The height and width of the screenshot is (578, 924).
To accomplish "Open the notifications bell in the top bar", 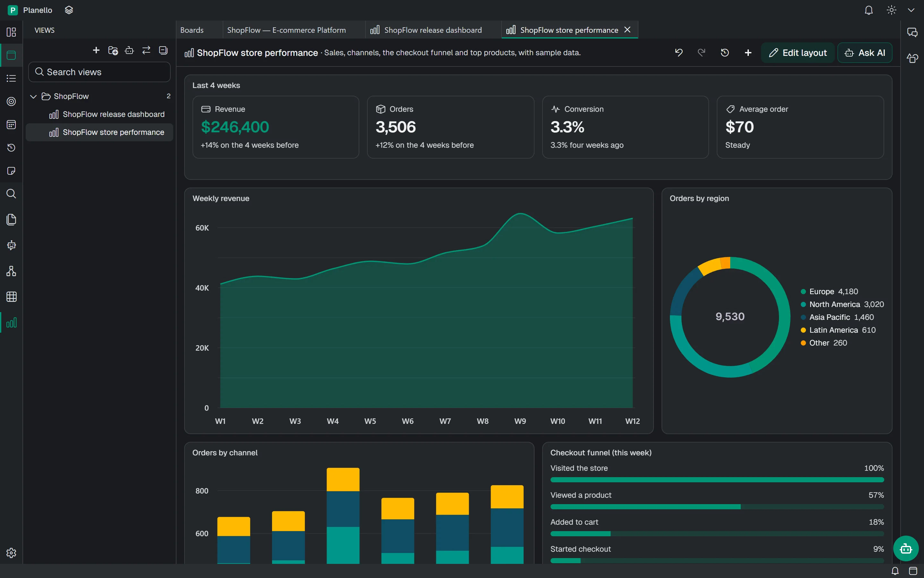I will (868, 10).
